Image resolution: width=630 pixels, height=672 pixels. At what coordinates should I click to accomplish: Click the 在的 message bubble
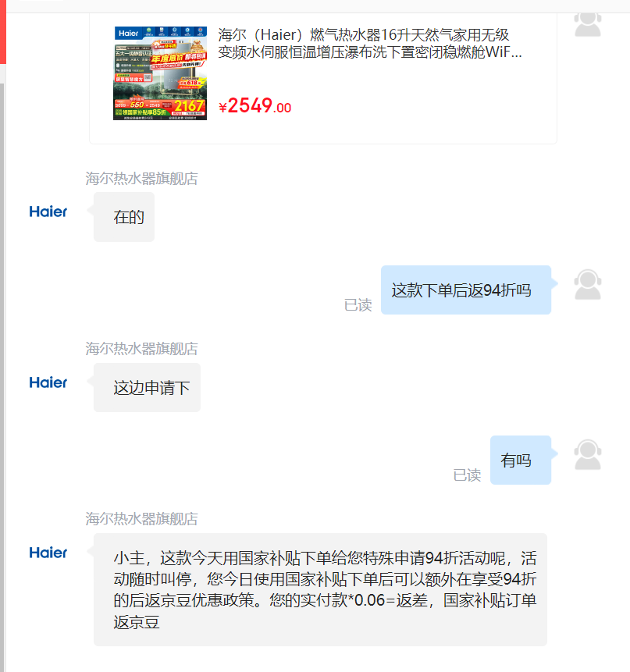(124, 217)
